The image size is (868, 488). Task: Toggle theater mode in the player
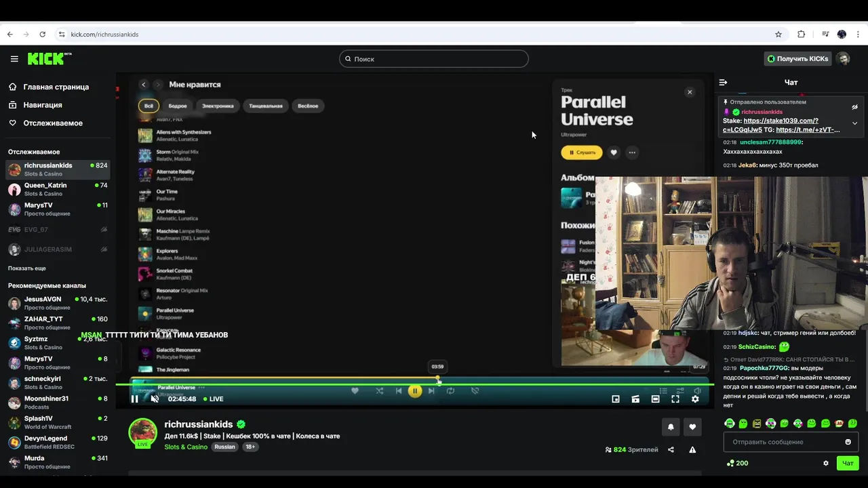tap(655, 399)
